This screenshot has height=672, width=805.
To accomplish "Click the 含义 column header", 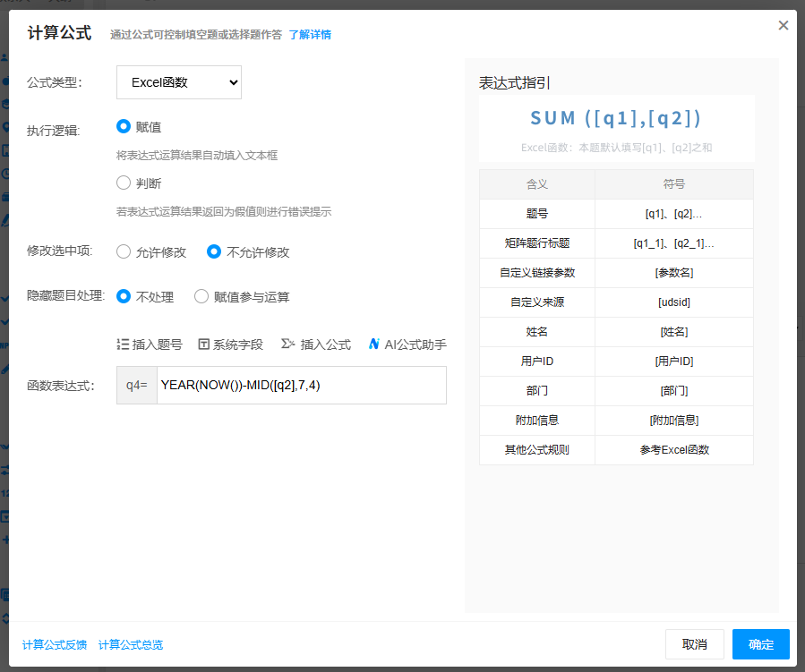I will [x=537, y=184].
